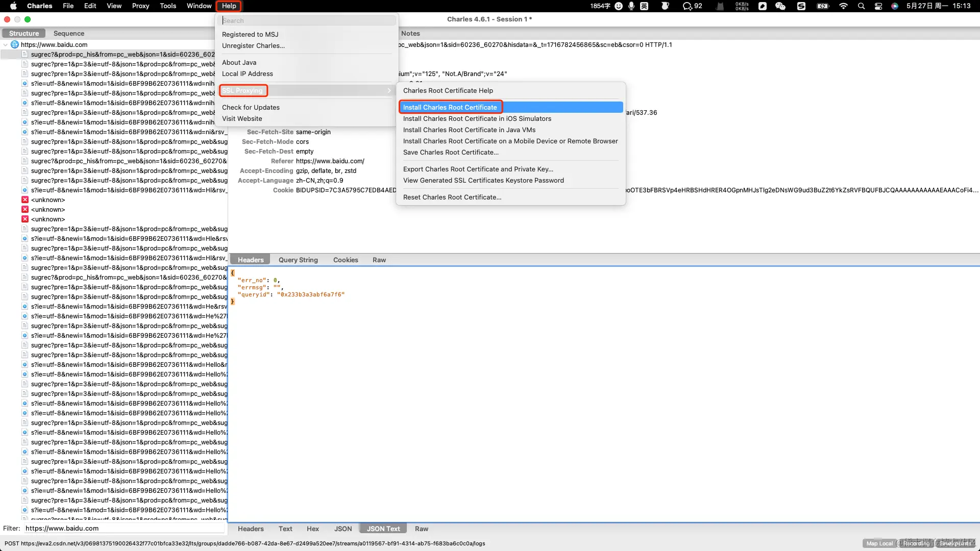Open Spotlight search magnifier icon
This screenshot has width=980, height=551.
point(861,6)
